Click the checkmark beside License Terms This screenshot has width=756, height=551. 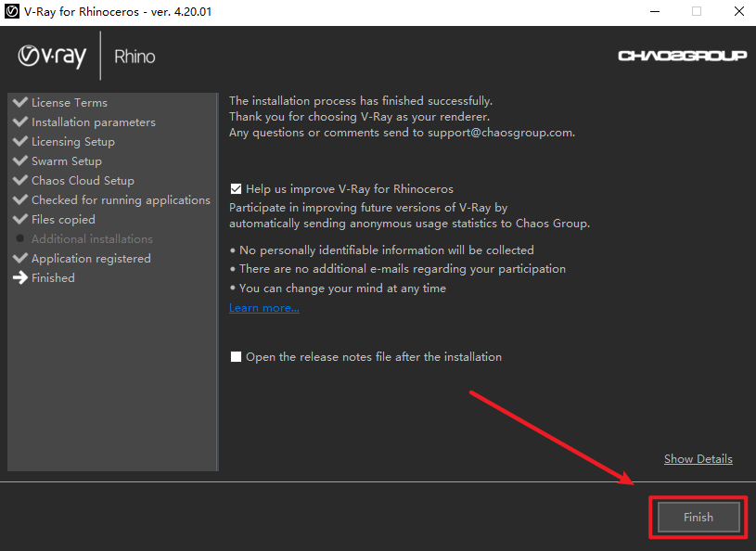pos(20,102)
